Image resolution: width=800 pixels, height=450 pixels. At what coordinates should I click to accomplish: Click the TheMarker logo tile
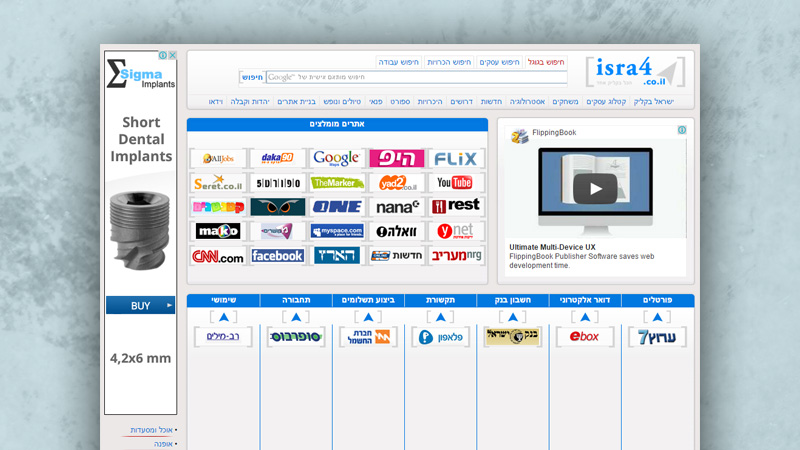coord(337,183)
